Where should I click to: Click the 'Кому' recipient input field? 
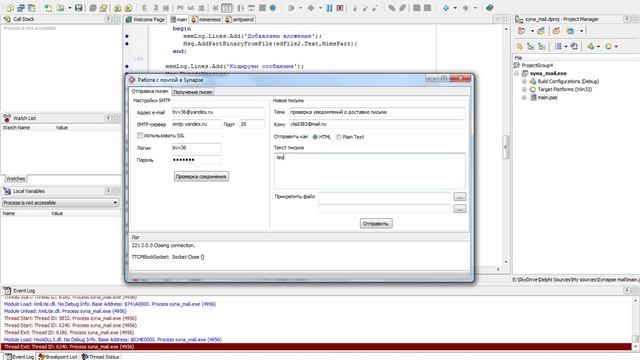[x=377, y=124]
